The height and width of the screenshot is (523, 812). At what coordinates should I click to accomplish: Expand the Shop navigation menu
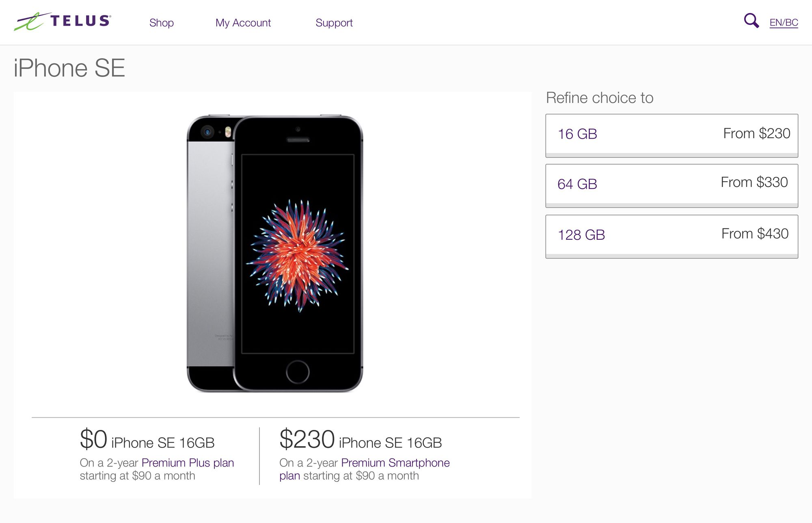pyautogui.click(x=162, y=22)
